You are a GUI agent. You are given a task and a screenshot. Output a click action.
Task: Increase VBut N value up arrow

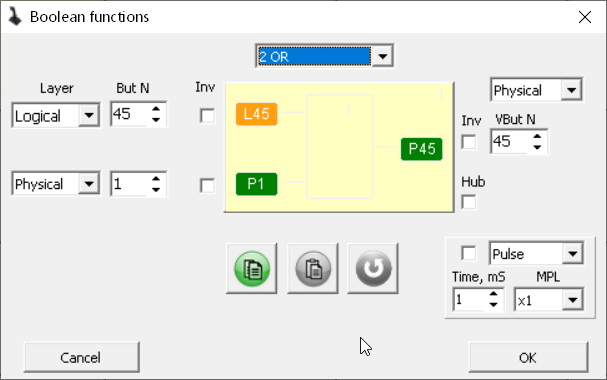tap(537, 136)
